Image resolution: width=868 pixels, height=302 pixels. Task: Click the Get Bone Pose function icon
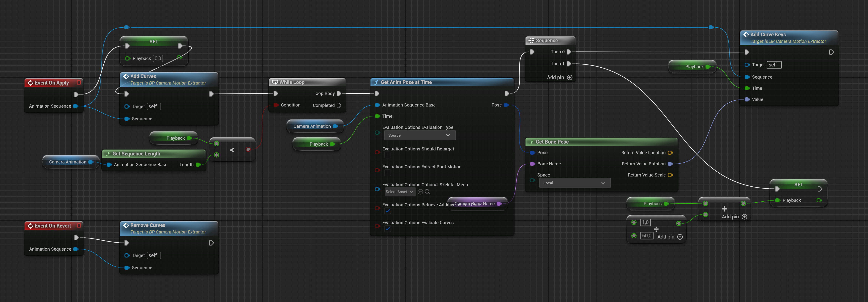pos(531,142)
